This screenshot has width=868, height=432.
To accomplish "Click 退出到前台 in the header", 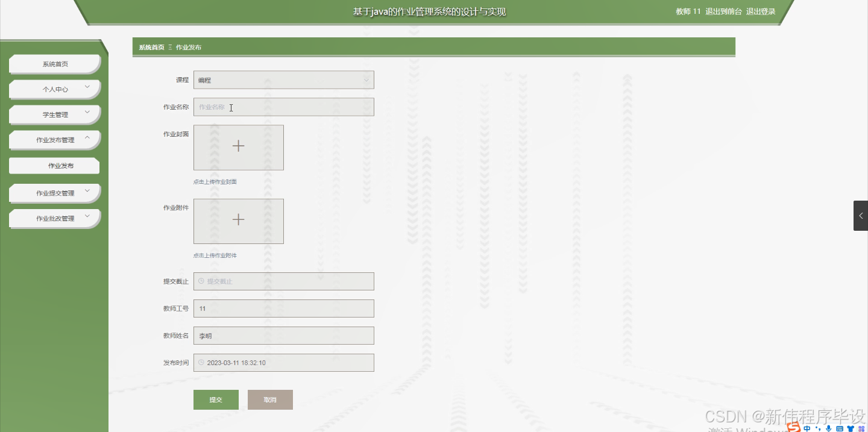I will point(723,11).
